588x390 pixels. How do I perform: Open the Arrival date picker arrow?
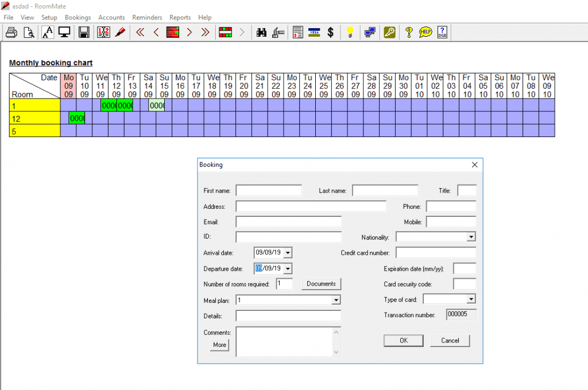[288, 253]
